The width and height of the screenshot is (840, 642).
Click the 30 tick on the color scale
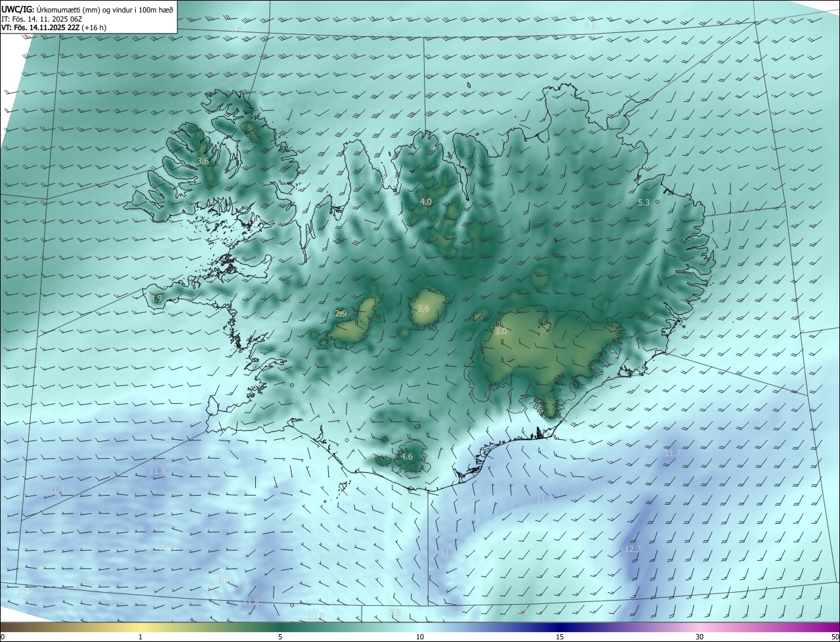[x=700, y=637]
